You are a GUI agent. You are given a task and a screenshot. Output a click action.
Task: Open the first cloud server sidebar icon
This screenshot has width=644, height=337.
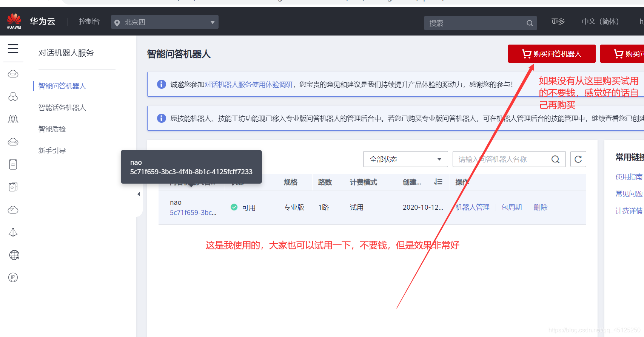[x=13, y=74]
